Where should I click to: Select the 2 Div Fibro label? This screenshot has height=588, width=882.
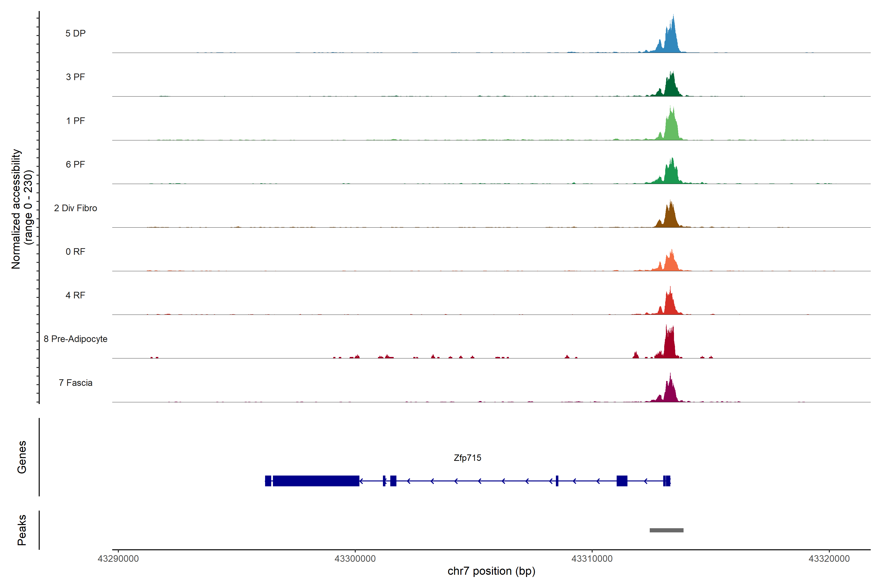click(x=75, y=208)
